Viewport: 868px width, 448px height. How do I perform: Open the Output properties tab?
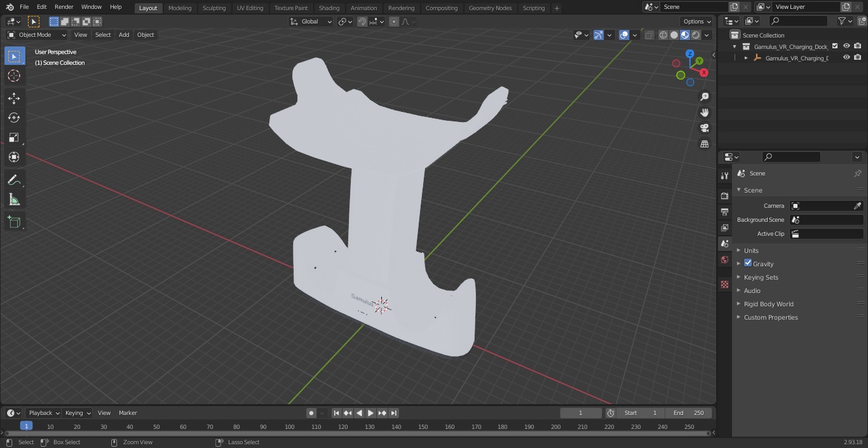[x=724, y=212]
